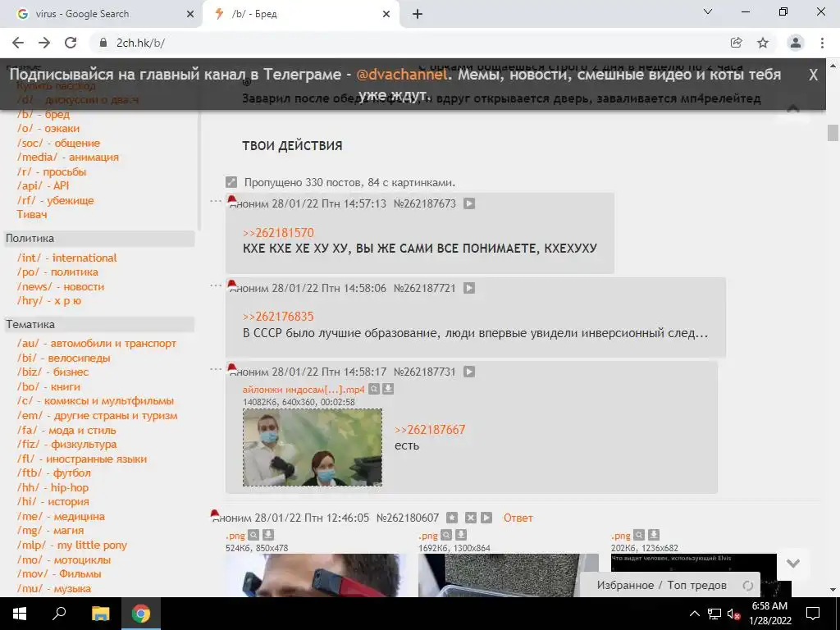Open File Explorer from the taskbar
This screenshot has width=840, height=630.
pos(100,614)
